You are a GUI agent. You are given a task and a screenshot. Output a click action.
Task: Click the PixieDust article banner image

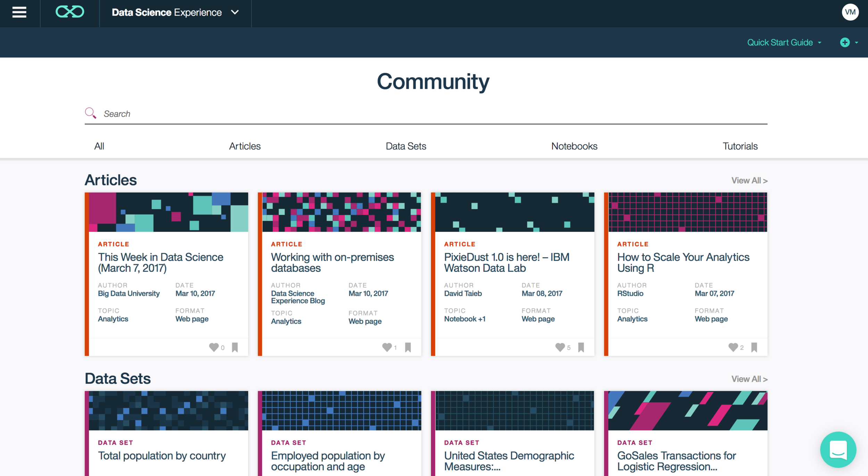pos(515,212)
